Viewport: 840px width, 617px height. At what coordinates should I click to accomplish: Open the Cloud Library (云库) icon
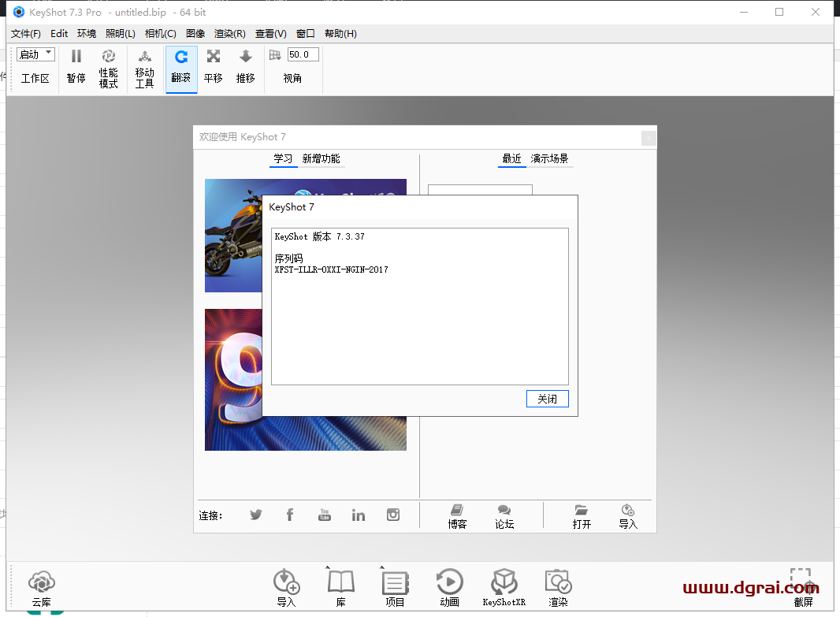pos(41,584)
